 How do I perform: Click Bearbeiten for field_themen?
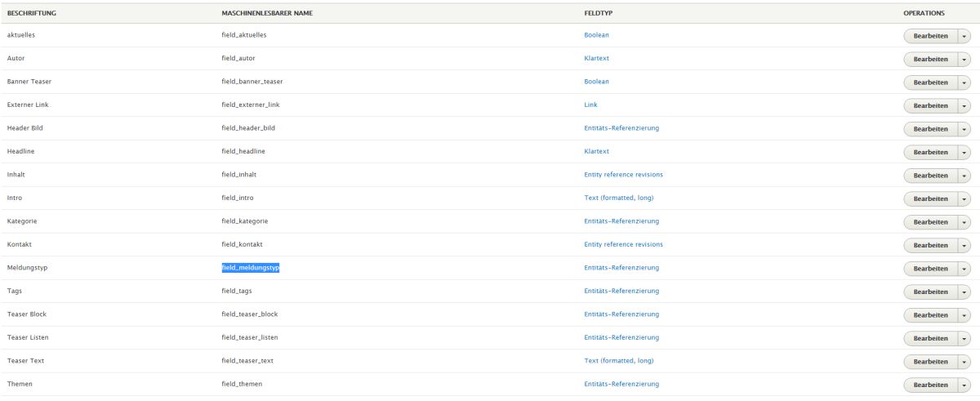point(930,385)
